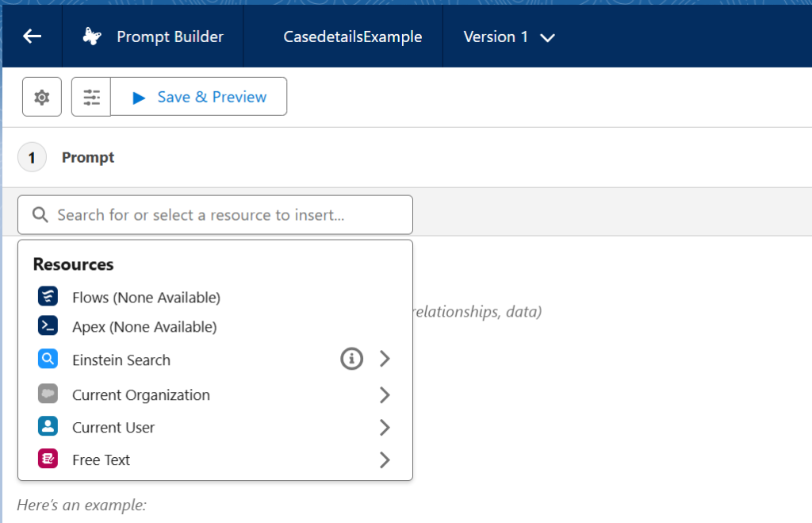Click the magnifier icon in search field
Image resolution: width=812 pixels, height=523 pixels.
[40, 214]
